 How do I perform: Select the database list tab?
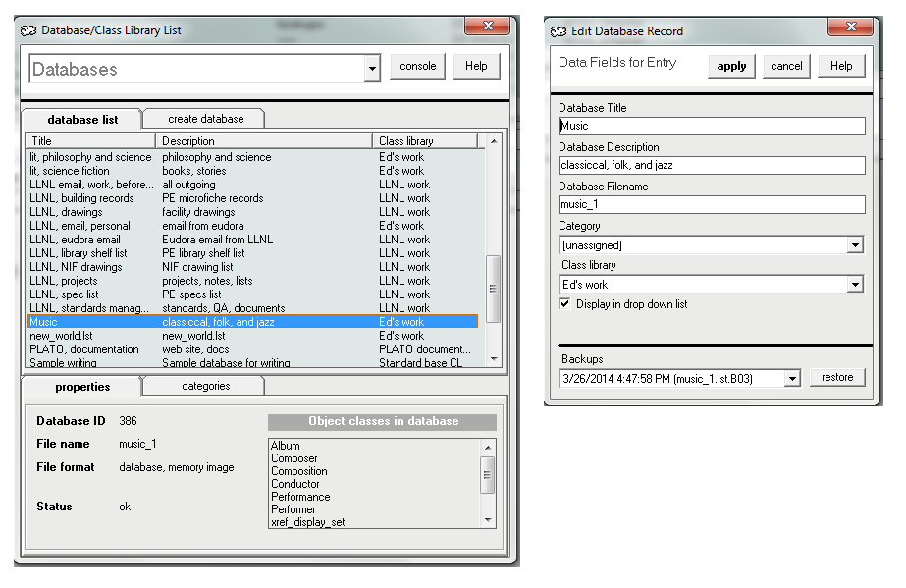(x=82, y=120)
